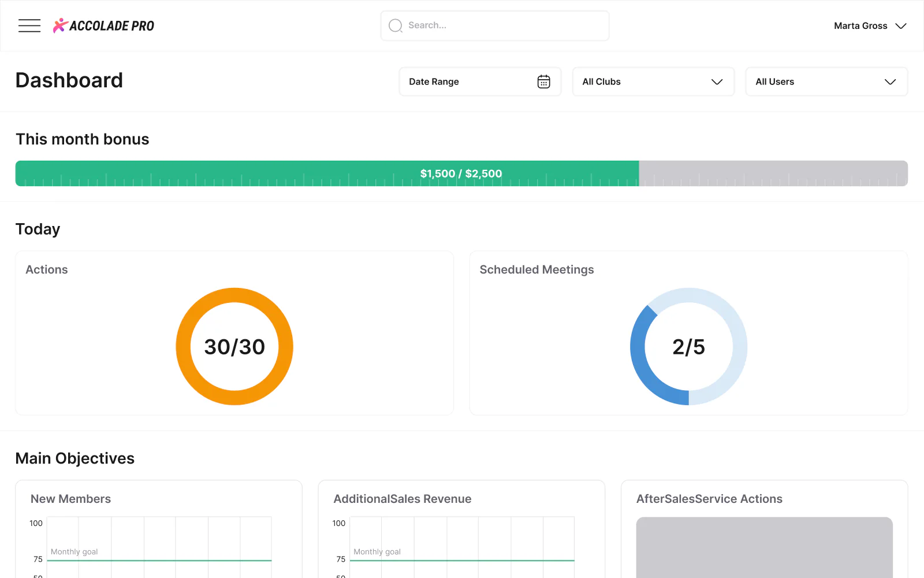The image size is (924, 578).
Task: Click the 'Actions' card label
Action: click(47, 270)
